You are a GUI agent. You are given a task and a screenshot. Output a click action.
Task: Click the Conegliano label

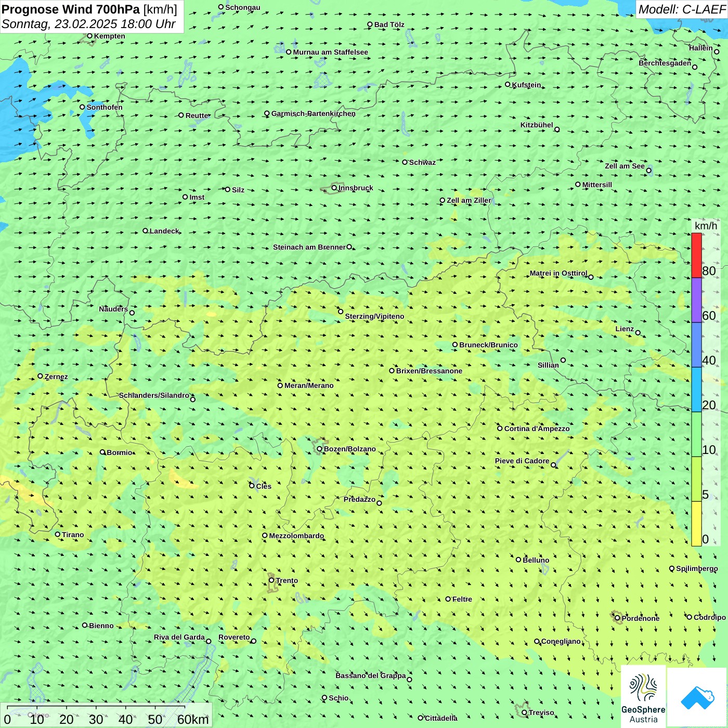point(561,641)
